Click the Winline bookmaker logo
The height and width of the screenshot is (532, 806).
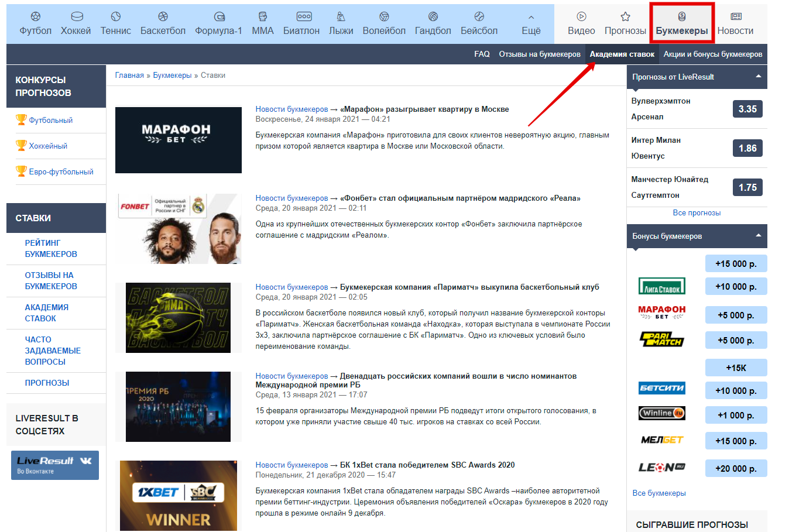661,413
